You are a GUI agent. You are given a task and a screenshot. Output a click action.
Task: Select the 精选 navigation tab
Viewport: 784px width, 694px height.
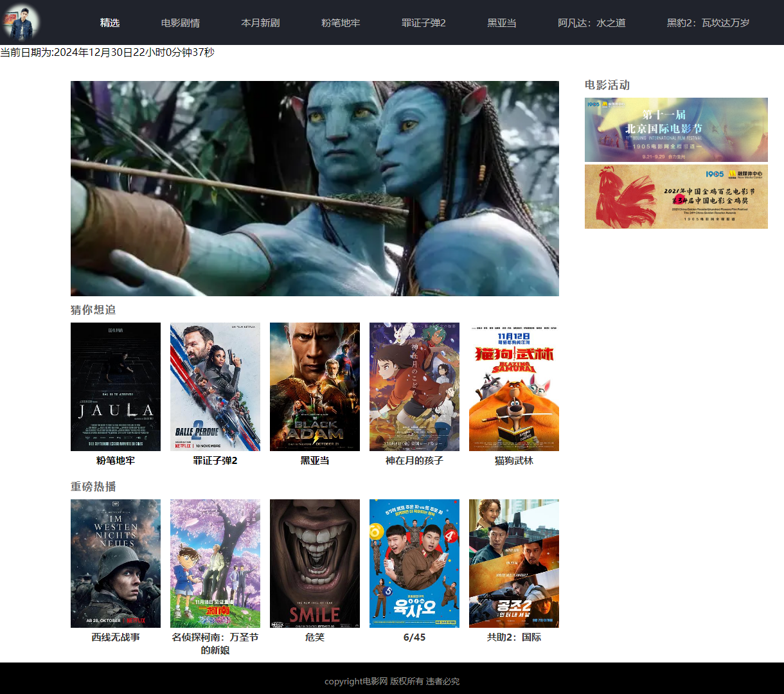click(110, 23)
